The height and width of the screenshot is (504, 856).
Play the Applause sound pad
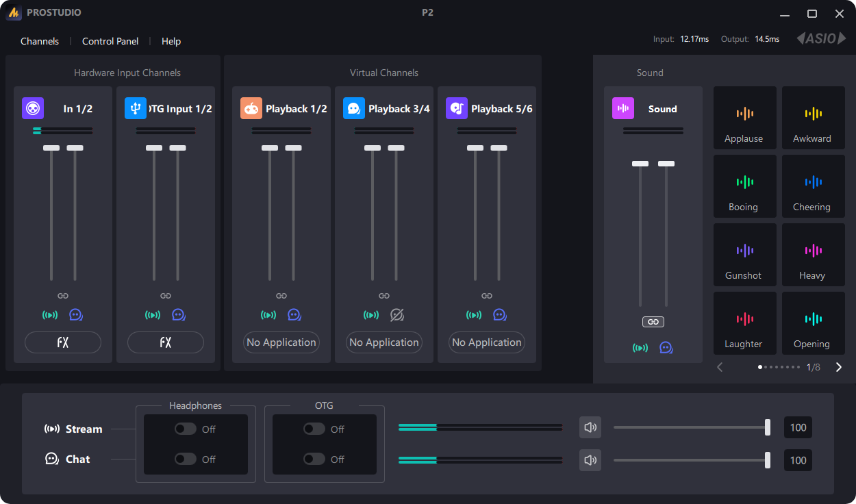tap(745, 118)
